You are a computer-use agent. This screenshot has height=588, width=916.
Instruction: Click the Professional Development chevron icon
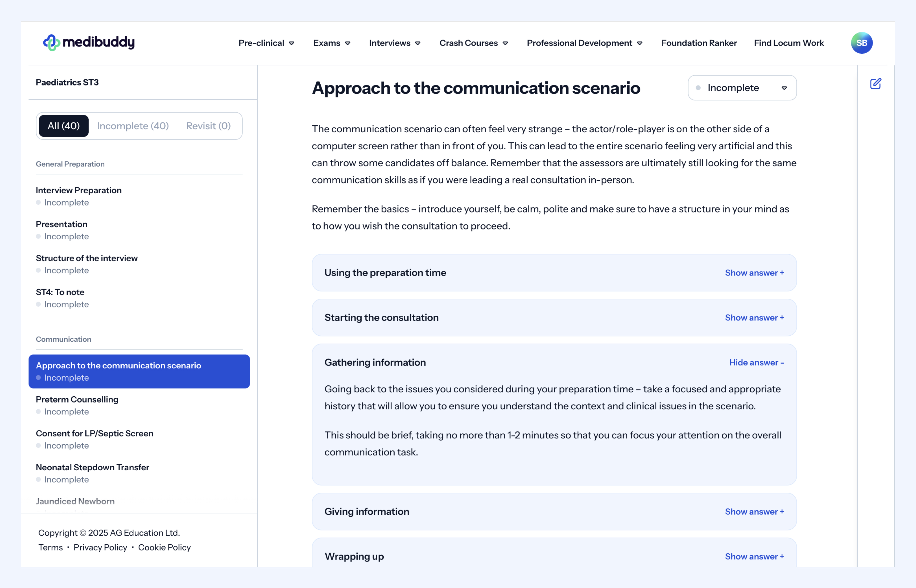click(x=640, y=43)
